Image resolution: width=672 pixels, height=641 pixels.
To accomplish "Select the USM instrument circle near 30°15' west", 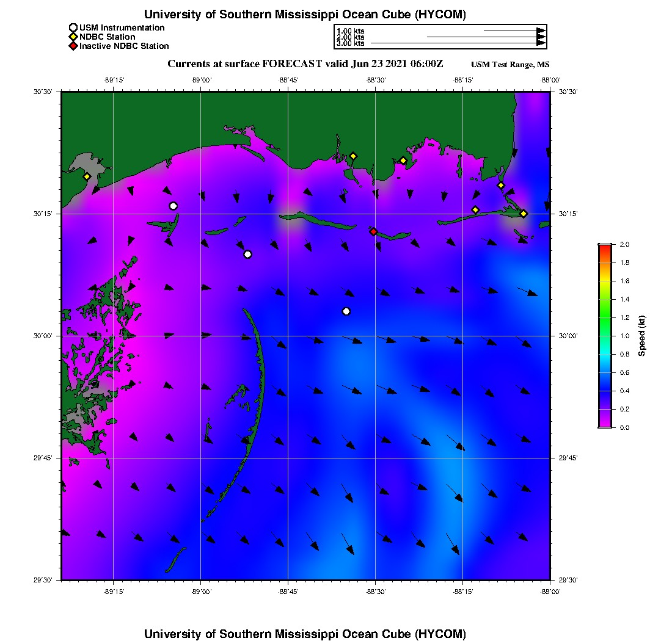I will pos(173,206).
